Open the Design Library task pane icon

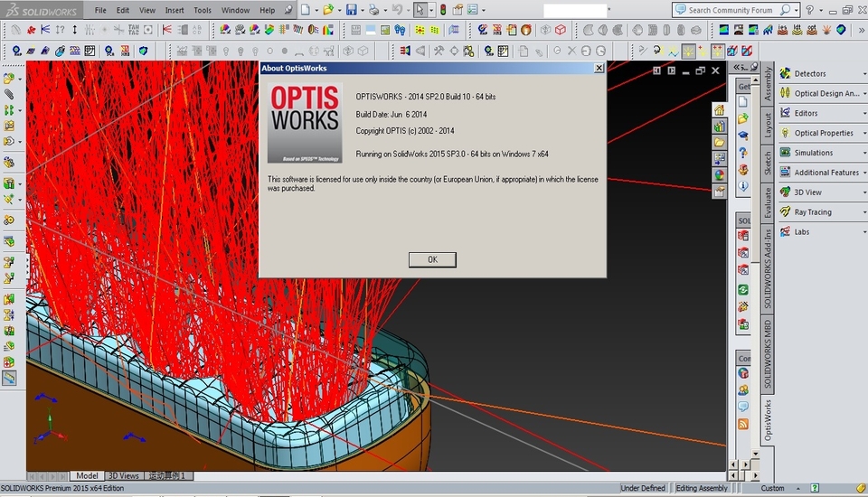(719, 127)
